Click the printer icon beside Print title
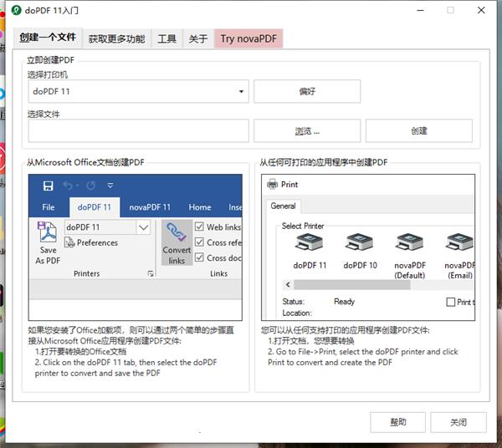Image resolution: width=502 pixels, height=448 pixels. pos(272,184)
